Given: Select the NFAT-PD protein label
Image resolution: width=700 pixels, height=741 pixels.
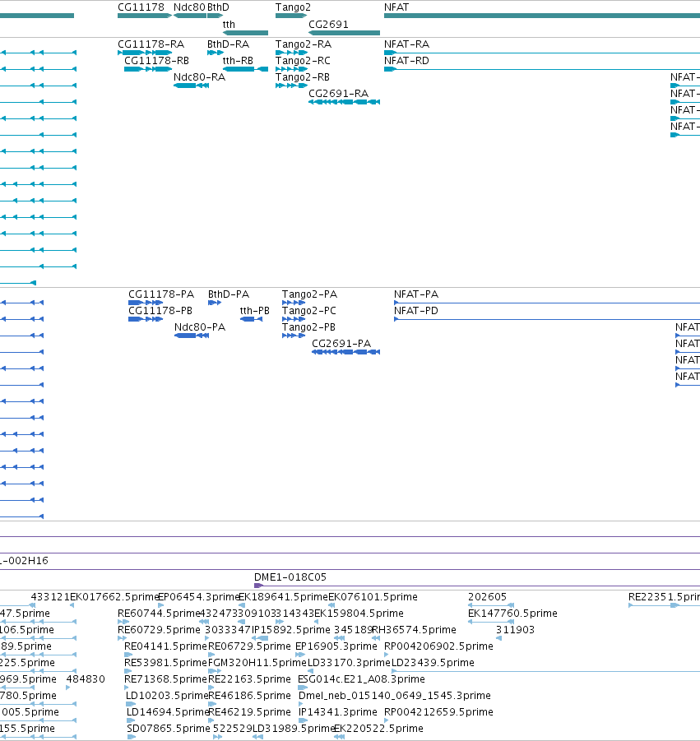Looking at the screenshot, I should pyautogui.click(x=416, y=311).
